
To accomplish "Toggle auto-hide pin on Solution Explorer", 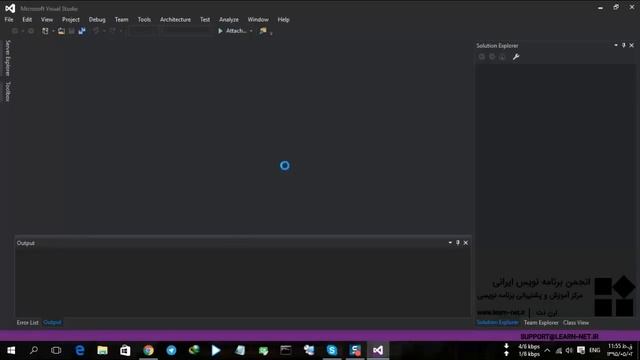I will point(624,45).
